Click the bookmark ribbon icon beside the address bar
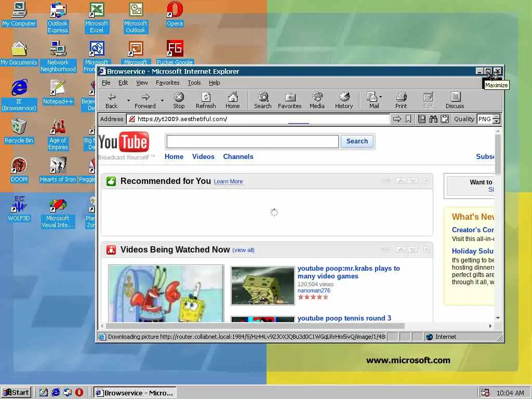Image resolution: width=532 pixels, height=399 pixels. 408,119
